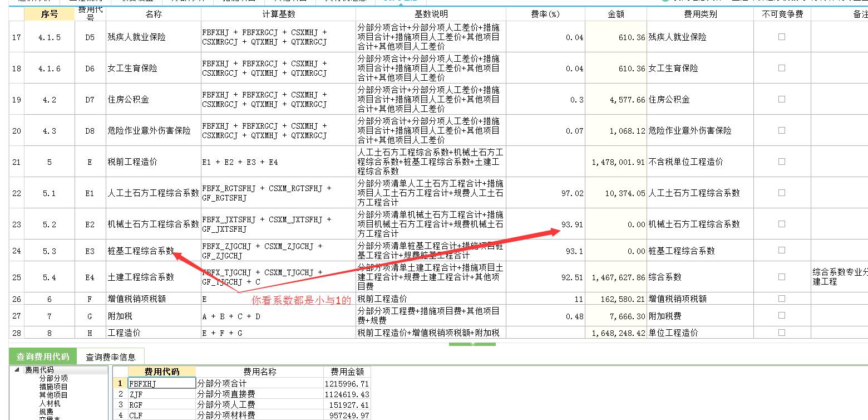Click the rate cell 92.51
868x420 pixels.
pyautogui.click(x=545, y=277)
